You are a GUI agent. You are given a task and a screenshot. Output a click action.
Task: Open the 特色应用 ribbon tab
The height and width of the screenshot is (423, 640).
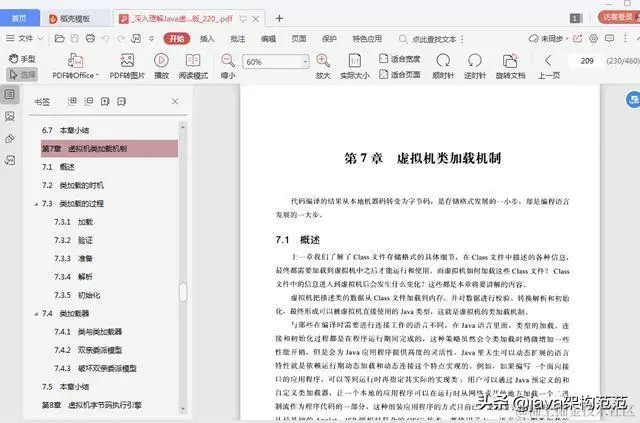(x=367, y=39)
